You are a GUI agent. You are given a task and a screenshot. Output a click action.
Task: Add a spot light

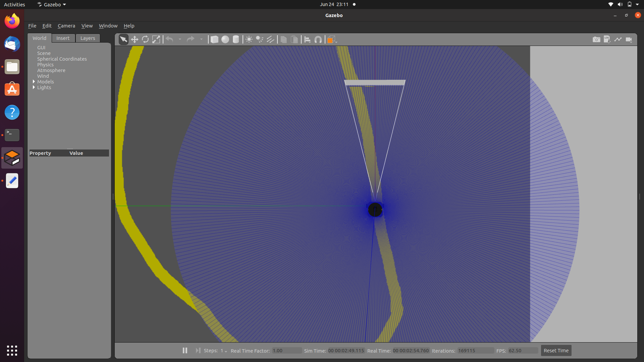(x=260, y=40)
